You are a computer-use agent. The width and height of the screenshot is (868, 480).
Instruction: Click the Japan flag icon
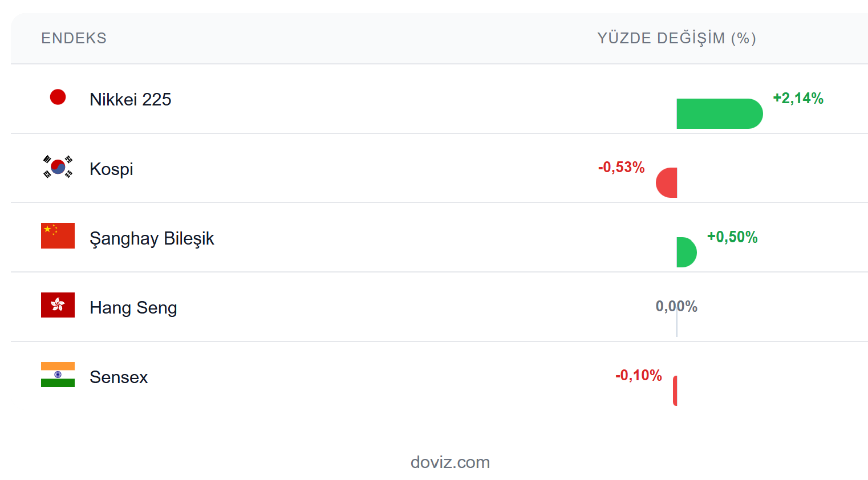[x=58, y=97]
